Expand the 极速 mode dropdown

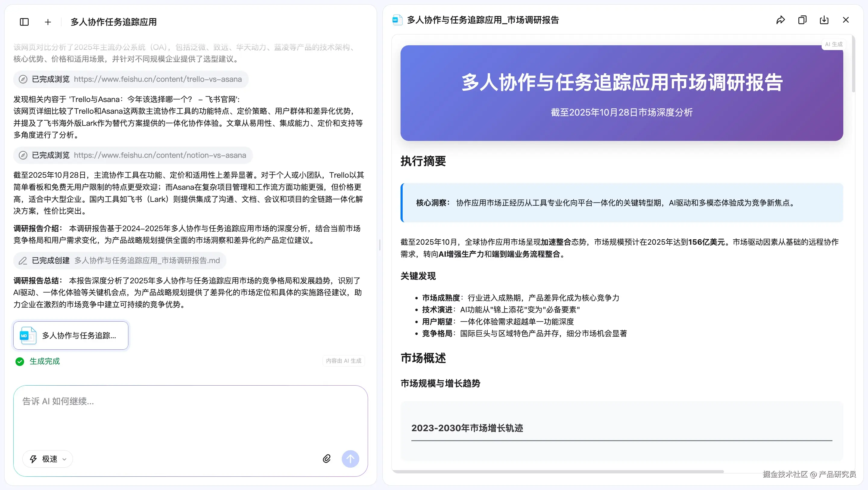pyautogui.click(x=48, y=459)
